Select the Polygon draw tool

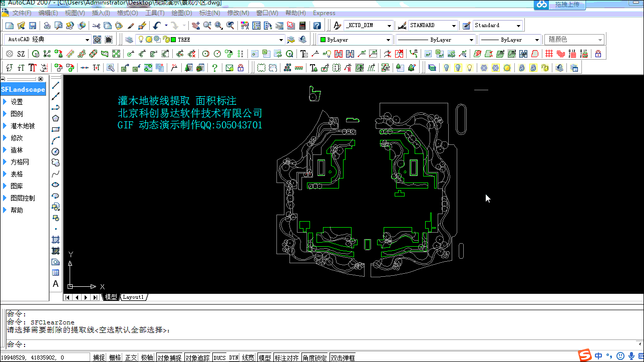click(56, 118)
